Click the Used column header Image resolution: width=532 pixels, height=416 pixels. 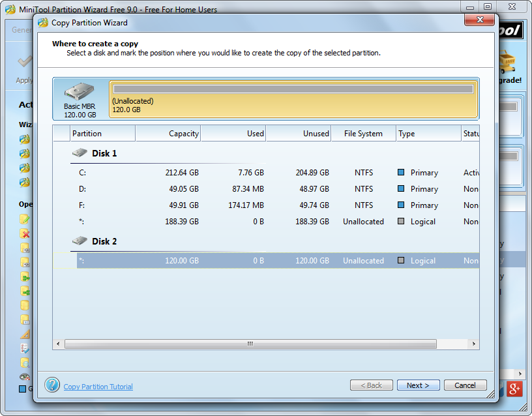[233, 134]
